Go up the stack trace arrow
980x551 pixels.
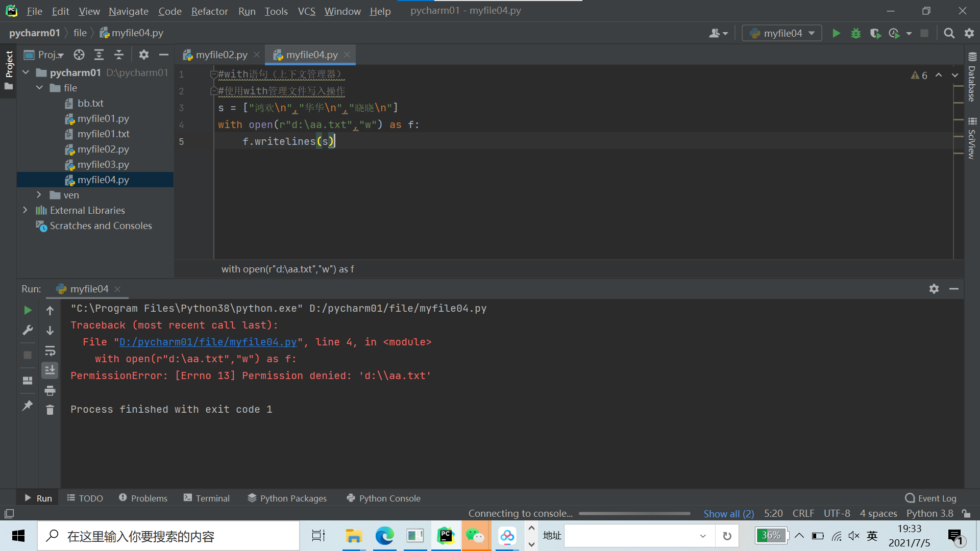tap(50, 310)
